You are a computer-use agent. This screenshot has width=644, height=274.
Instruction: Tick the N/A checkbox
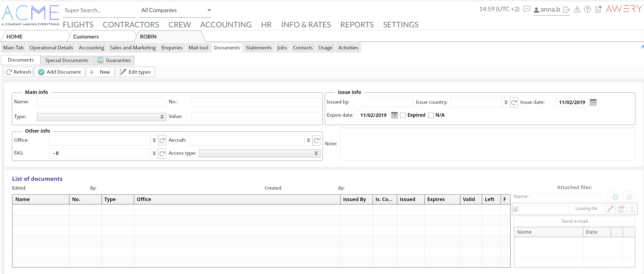[431, 115]
